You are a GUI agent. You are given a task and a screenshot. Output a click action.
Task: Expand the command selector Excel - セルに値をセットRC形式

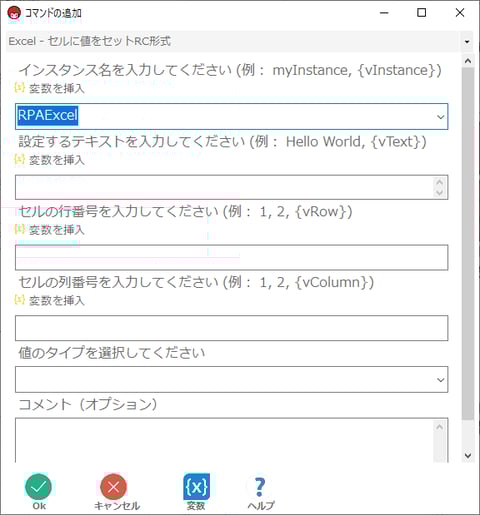467,42
